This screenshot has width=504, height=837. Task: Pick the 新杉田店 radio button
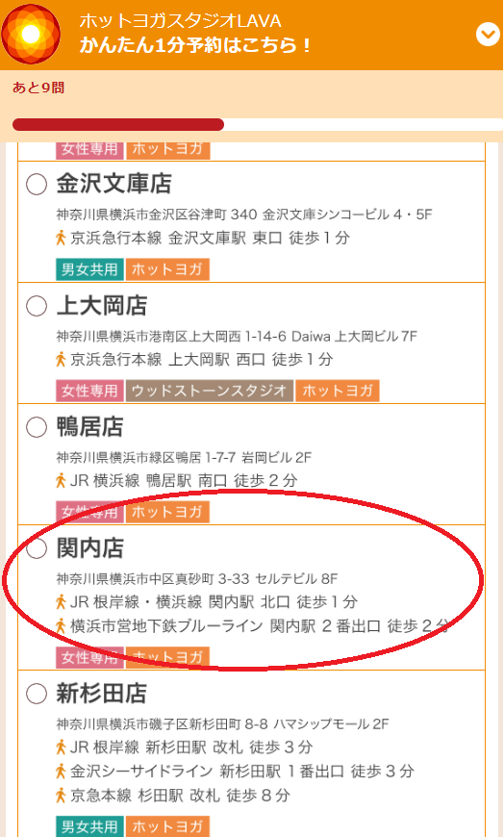(x=37, y=694)
